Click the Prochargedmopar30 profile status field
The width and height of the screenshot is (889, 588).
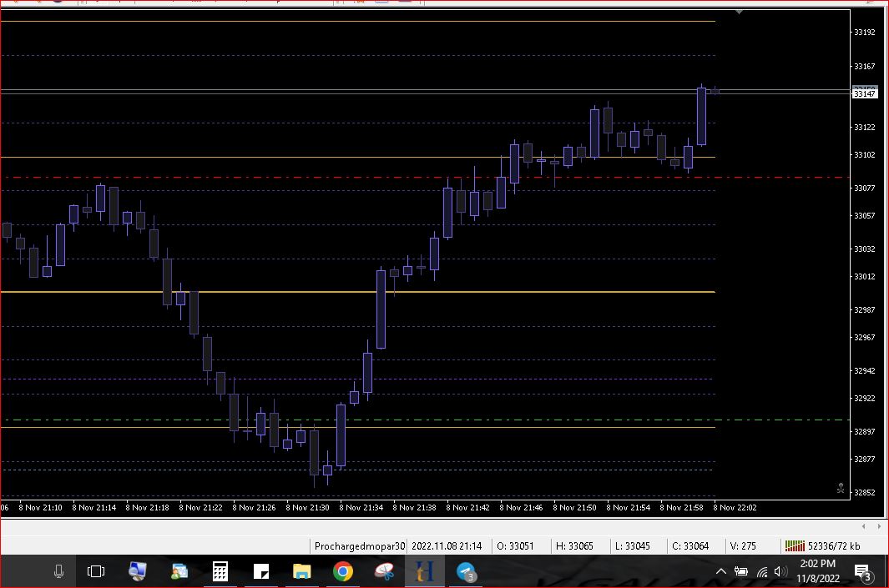point(359,546)
